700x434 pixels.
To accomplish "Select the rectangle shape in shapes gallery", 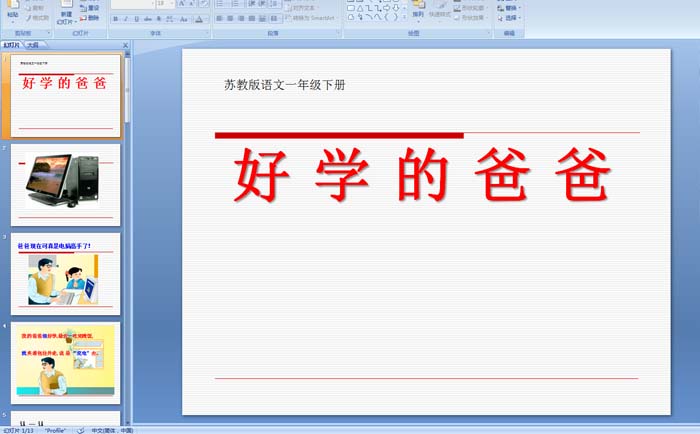I will click(351, 8).
